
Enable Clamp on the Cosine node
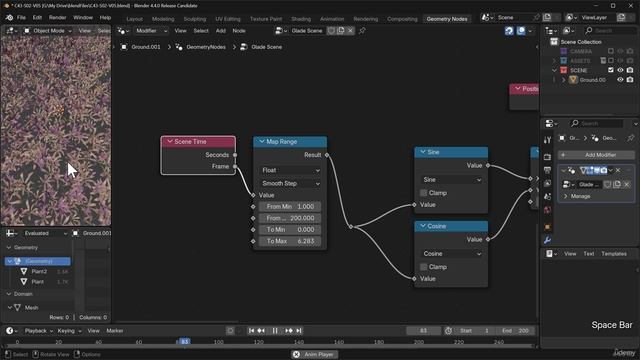click(424, 267)
